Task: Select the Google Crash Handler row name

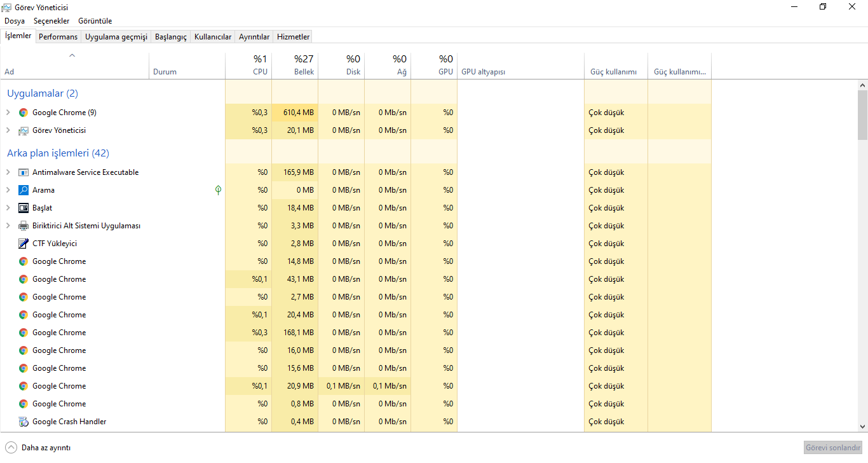Action: coord(69,422)
